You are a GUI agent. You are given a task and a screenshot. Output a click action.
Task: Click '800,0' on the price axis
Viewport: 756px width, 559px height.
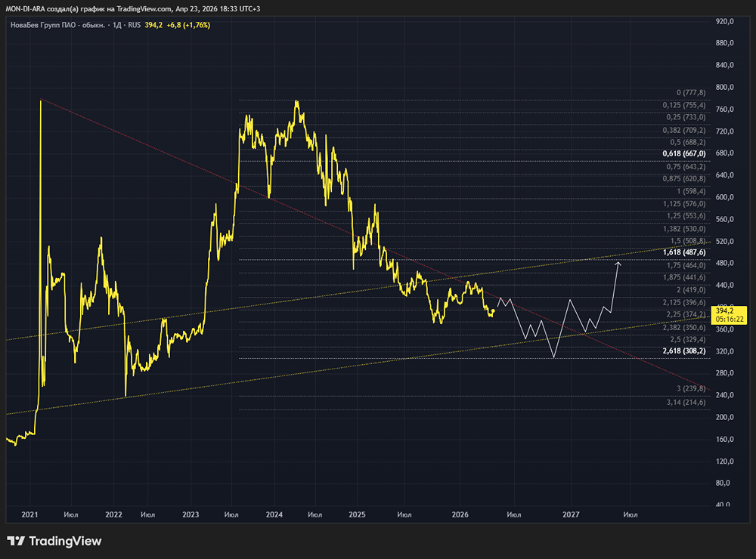pyautogui.click(x=725, y=87)
